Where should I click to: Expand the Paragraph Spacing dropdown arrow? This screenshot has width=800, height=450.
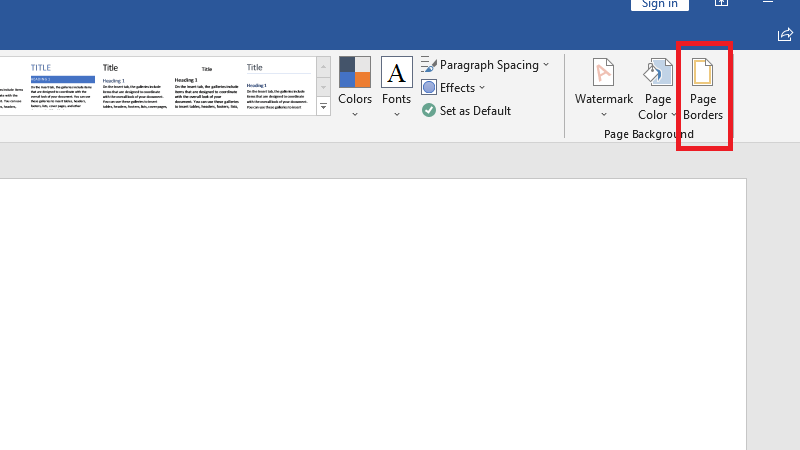coord(546,65)
